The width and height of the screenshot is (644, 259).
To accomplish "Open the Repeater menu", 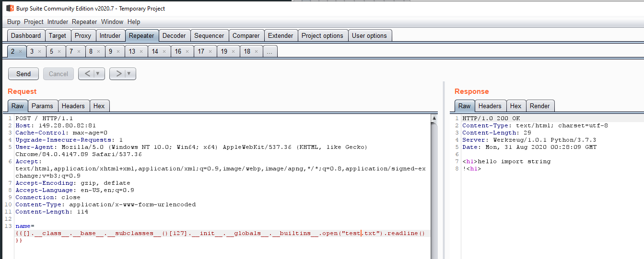I will coord(84,22).
